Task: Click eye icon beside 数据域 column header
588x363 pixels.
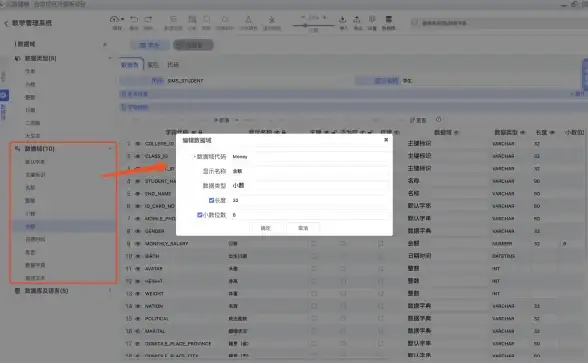Action: coord(457,132)
